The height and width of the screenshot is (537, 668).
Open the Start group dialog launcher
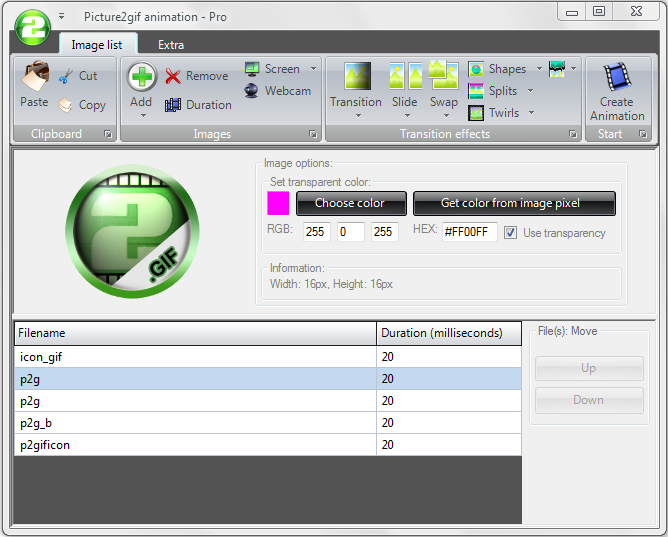click(x=643, y=134)
